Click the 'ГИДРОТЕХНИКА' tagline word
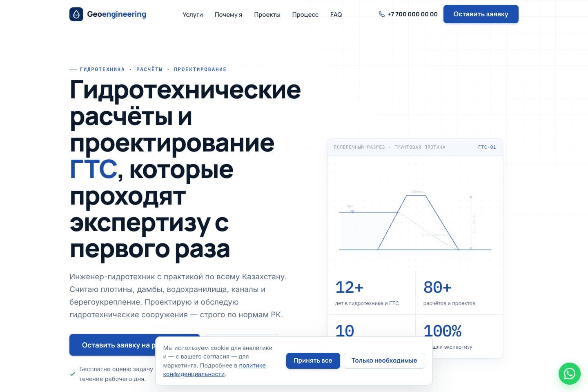This screenshot has width=588, height=392. click(x=102, y=69)
